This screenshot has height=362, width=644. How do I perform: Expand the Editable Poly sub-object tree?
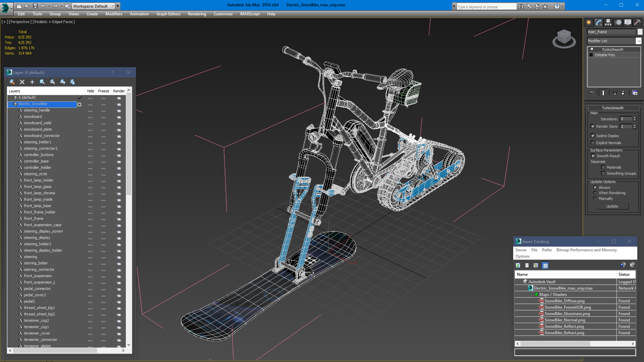click(x=591, y=55)
